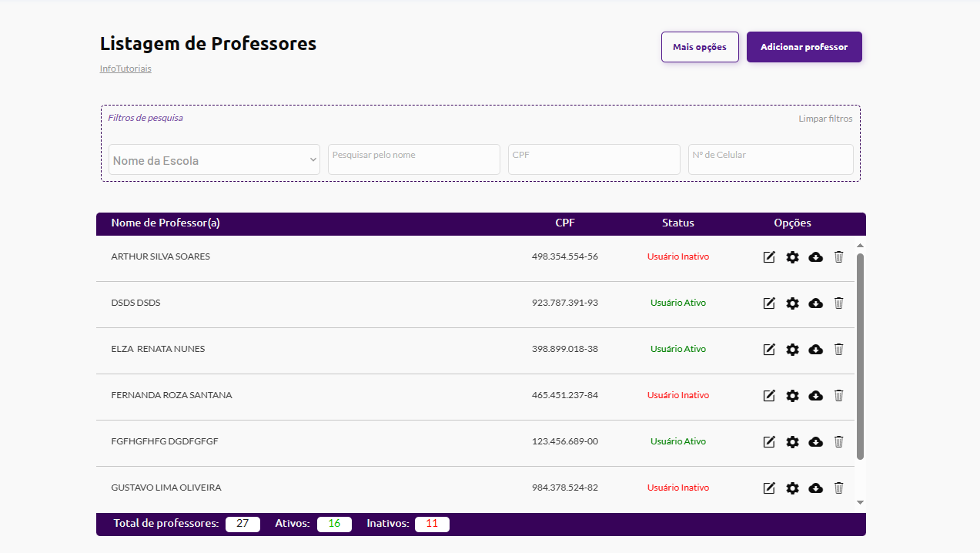
Task: Click the Filtros de pesquisa label
Action: pos(145,118)
